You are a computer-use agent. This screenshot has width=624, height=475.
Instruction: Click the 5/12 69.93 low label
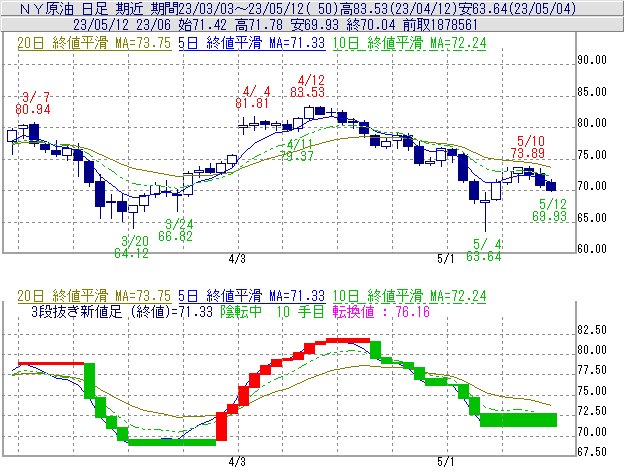(x=550, y=210)
